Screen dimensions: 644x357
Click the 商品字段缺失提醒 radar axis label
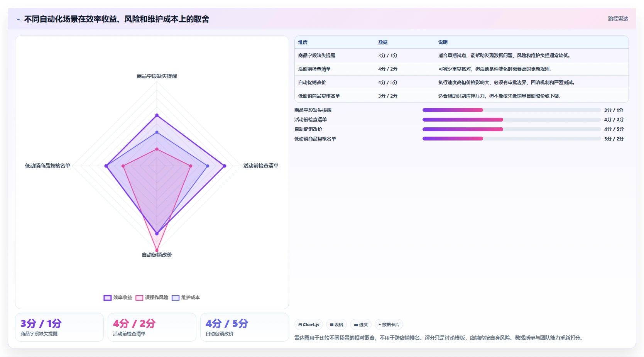click(x=157, y=76)
